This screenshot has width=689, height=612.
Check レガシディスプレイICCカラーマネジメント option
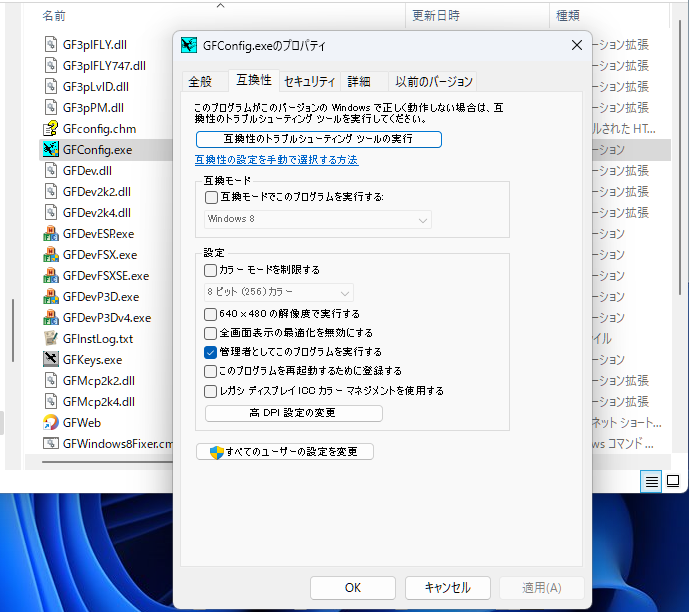[210, 391]
